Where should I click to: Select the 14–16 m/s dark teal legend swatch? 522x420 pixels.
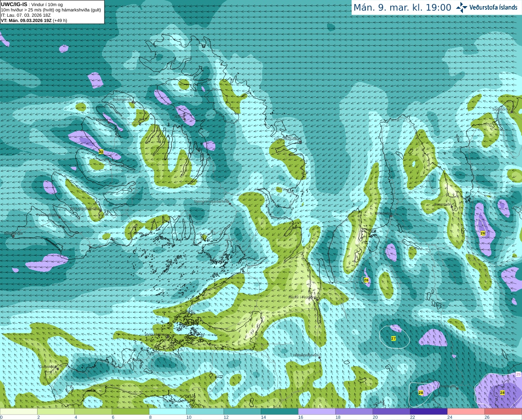[x=280, y=411]
